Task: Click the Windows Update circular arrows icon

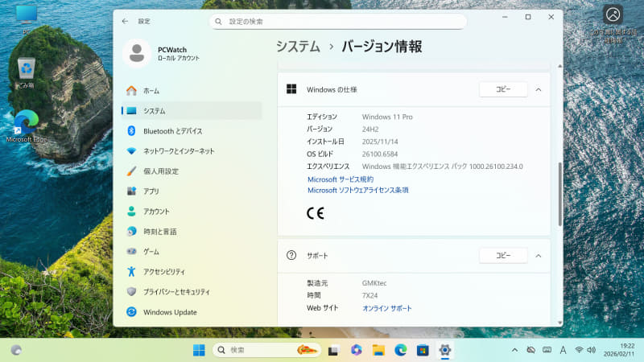Action: [x=131, y=312]
